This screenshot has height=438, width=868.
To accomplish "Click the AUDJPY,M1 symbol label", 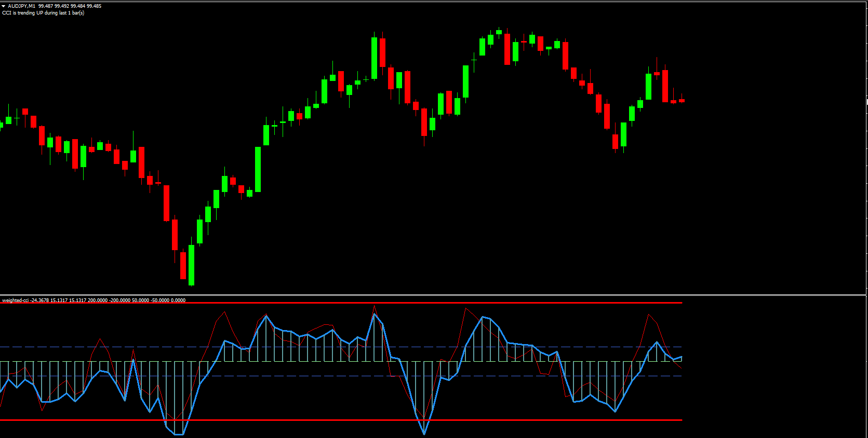I will (x=22, y=6).
